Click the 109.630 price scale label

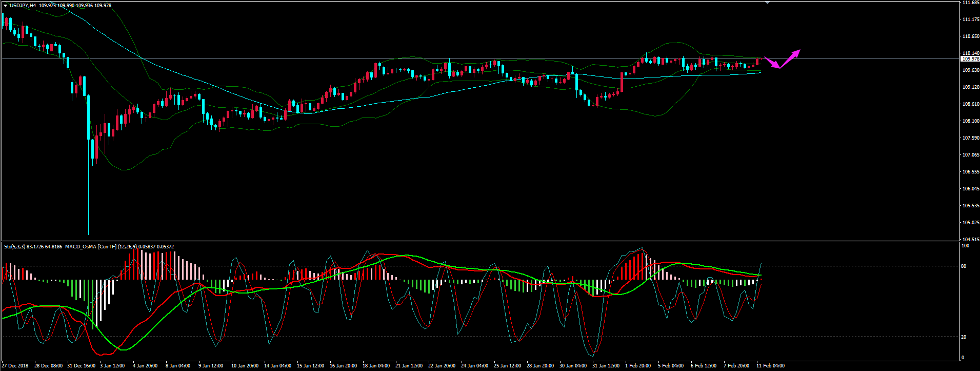click(971, 70)
